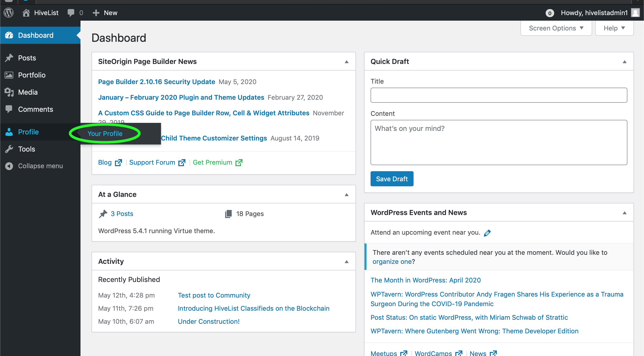
Task: Open the Screen Options dropdown
Action: 556,28
